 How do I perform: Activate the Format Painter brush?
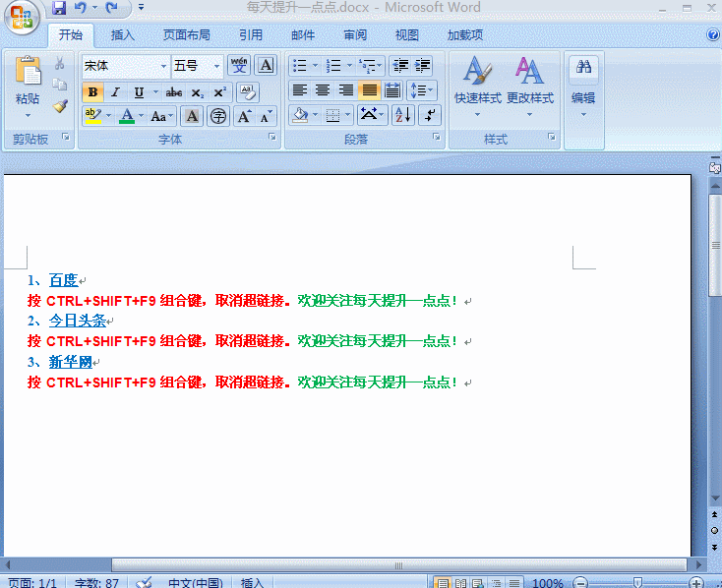pos(60,106)
